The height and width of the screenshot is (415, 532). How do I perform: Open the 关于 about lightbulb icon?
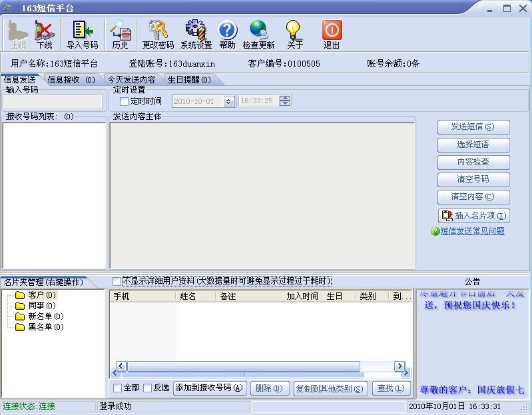[294, 35]
